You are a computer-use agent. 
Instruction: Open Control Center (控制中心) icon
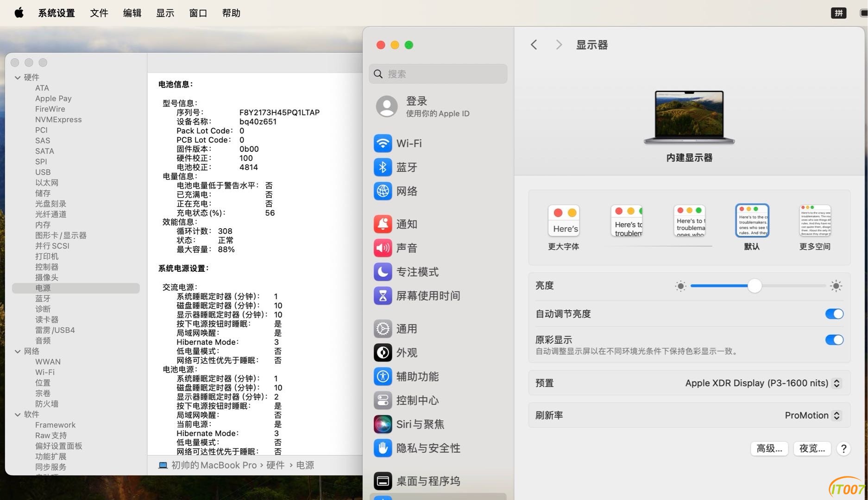coord(383,400)
